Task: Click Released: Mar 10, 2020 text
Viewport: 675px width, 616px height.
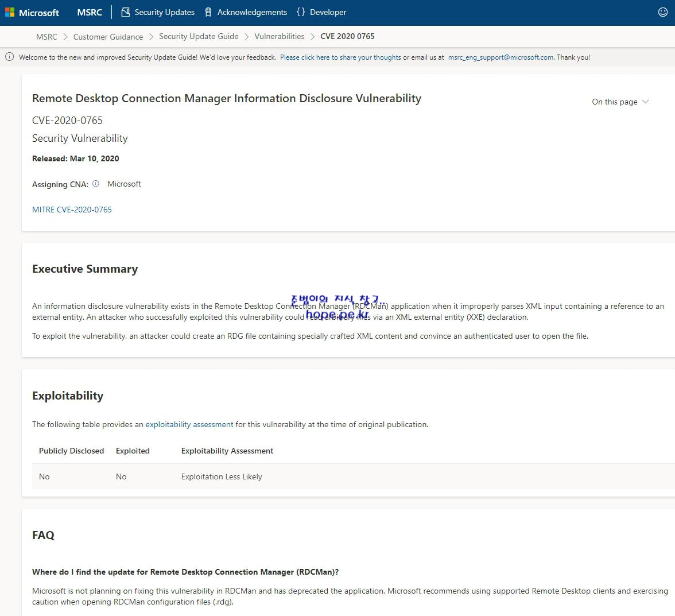Action: (76, 158)
